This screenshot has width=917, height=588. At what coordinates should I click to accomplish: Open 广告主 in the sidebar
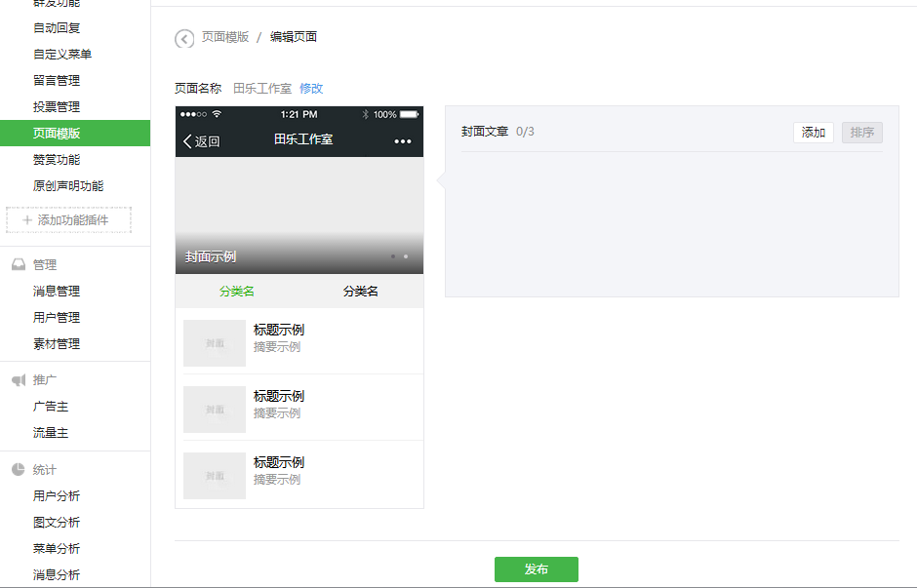tap(51, 407)
